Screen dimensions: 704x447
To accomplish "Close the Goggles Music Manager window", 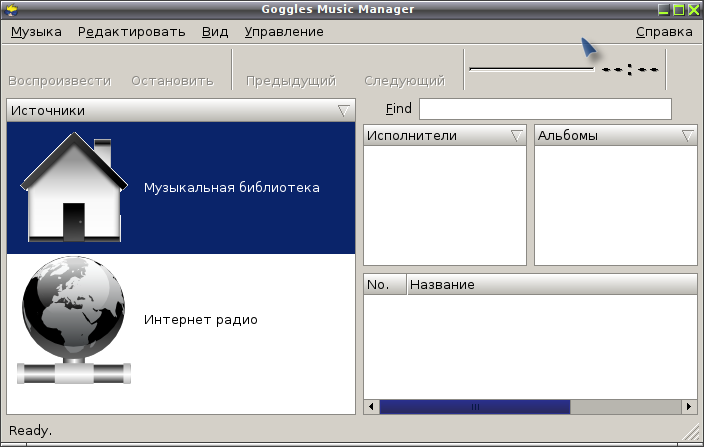I will click(694, 9).
